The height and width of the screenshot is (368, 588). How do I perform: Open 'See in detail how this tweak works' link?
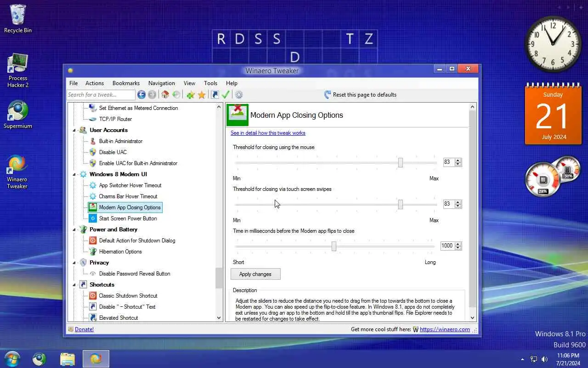click(268, 133)
